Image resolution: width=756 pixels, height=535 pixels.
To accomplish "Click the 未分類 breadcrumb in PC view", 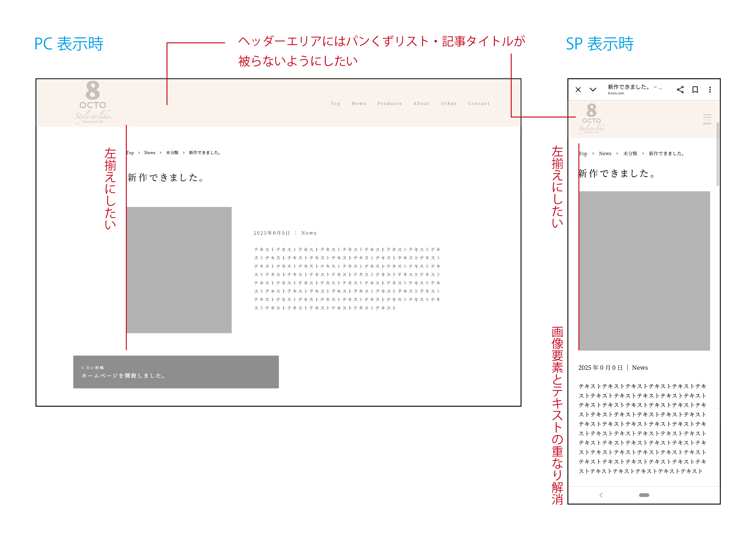I will point(172,152).
